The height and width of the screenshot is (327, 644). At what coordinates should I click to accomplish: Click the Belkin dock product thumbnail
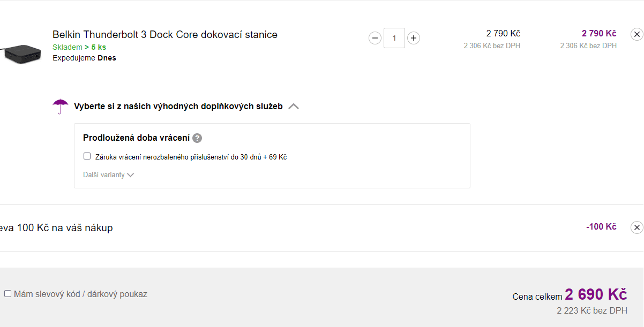tap(20, 54)
